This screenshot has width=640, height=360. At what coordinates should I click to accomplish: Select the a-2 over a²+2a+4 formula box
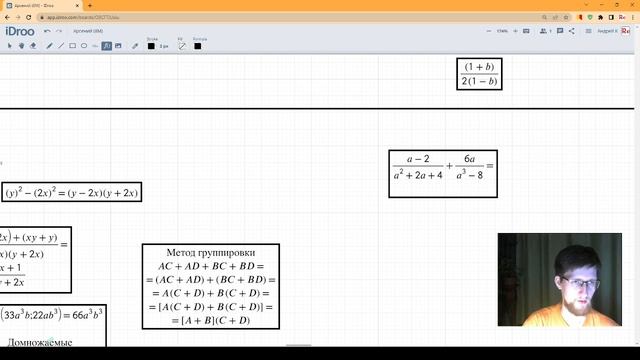[x=443, y=174]
